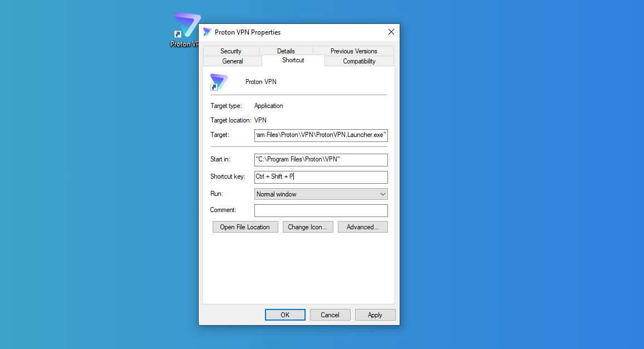Open the Previous Versions tab

coord(353,51)
